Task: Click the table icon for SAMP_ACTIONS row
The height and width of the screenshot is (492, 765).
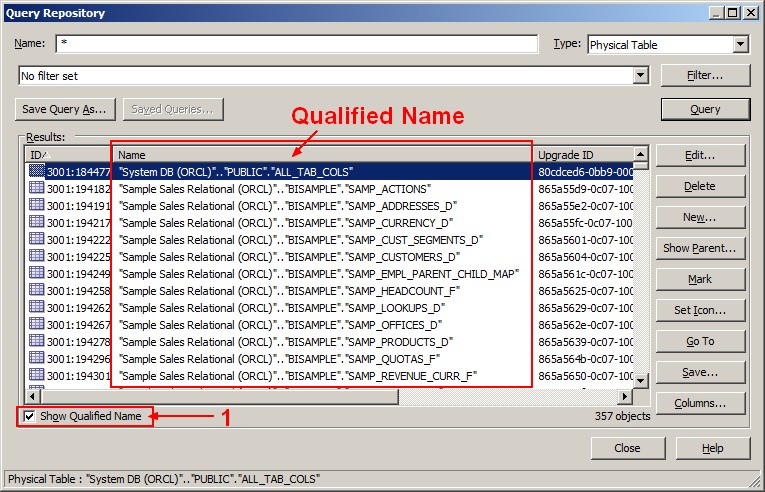Action: pyautogui.click(x=36, y=188)
